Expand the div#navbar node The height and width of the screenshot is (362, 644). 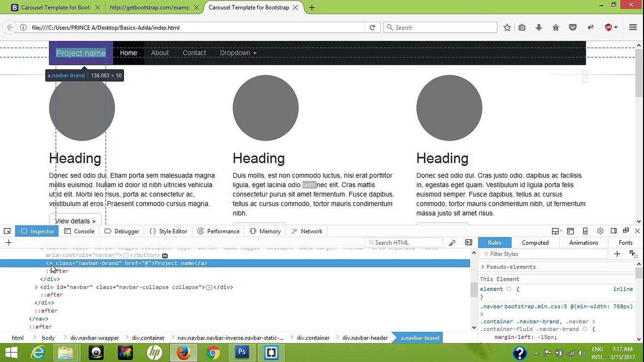pos(36,288)
